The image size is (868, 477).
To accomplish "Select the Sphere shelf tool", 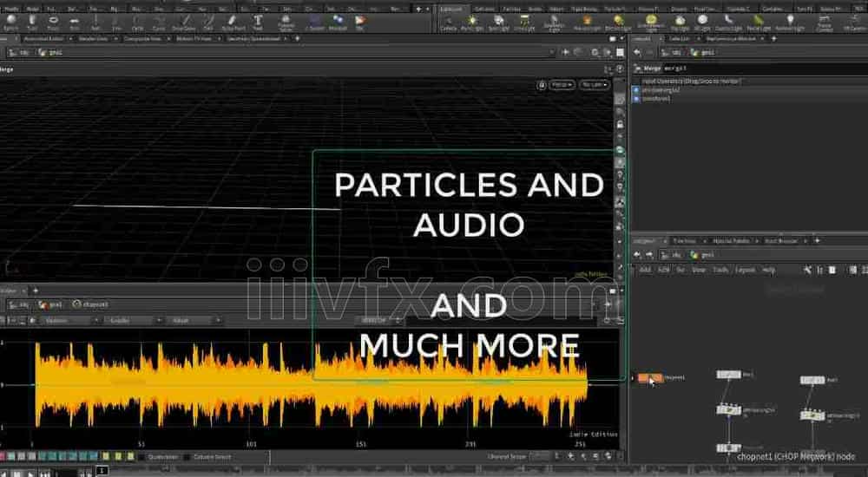I will [10, 23].
